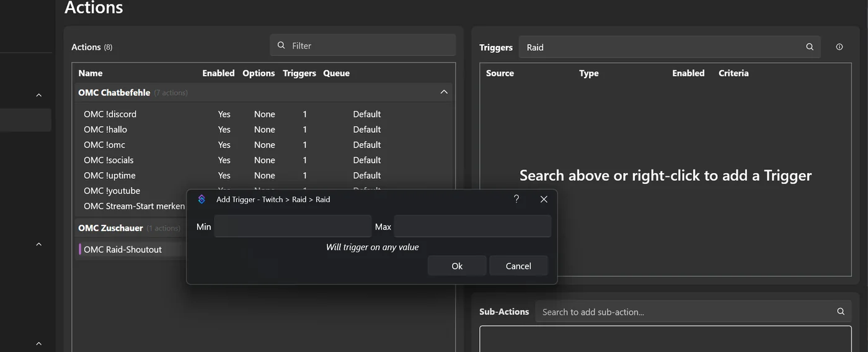Focus the Max value field
The height and width of the screenshot is (352, 868).
click(472, 227)
